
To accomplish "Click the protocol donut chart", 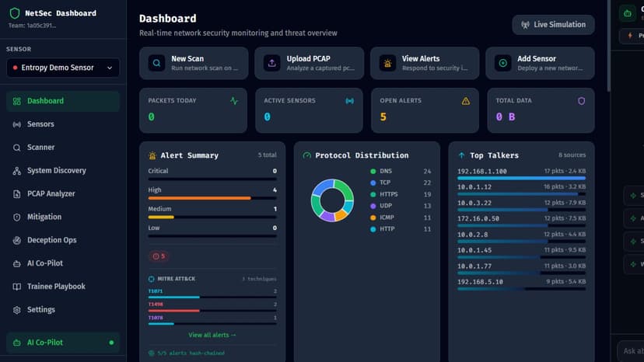I will pos(332,200).
